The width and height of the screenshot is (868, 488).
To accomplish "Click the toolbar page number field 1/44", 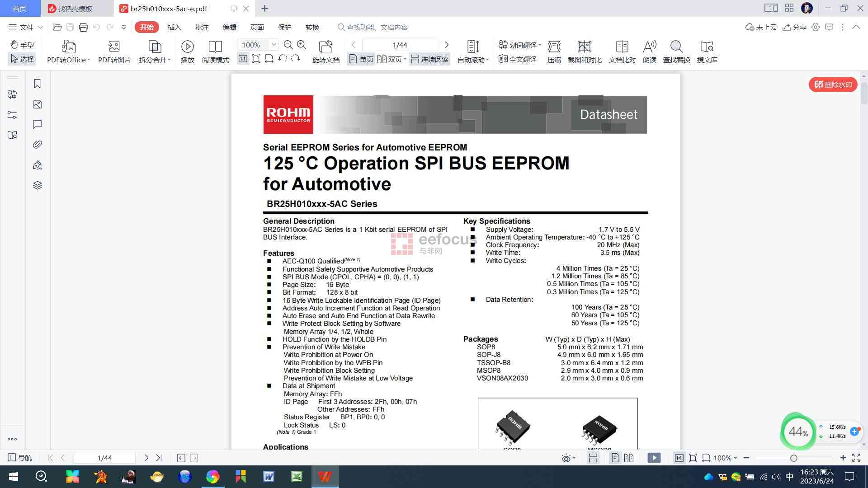I will coord(400,45).
